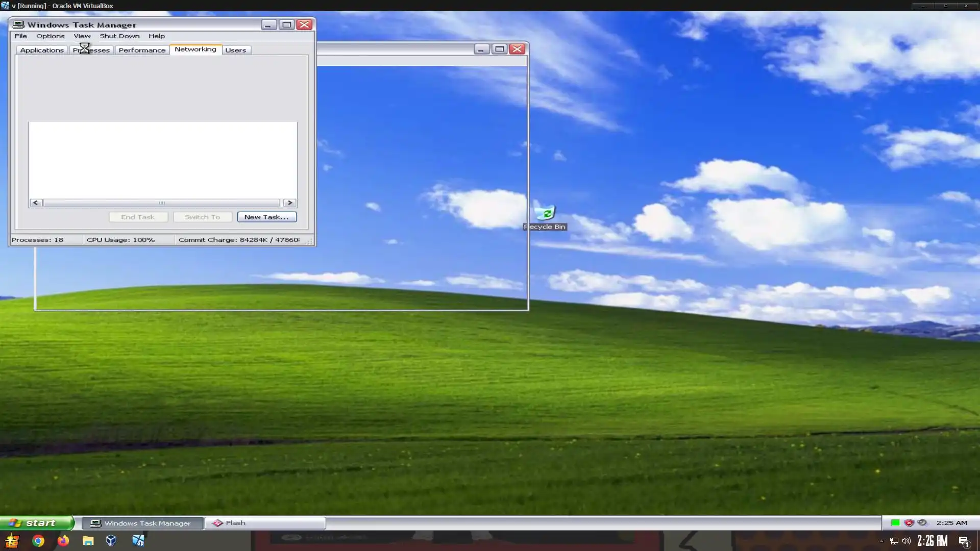Select the Flash taskbar button
Screen dimensions: 980x551
(265, 523)
